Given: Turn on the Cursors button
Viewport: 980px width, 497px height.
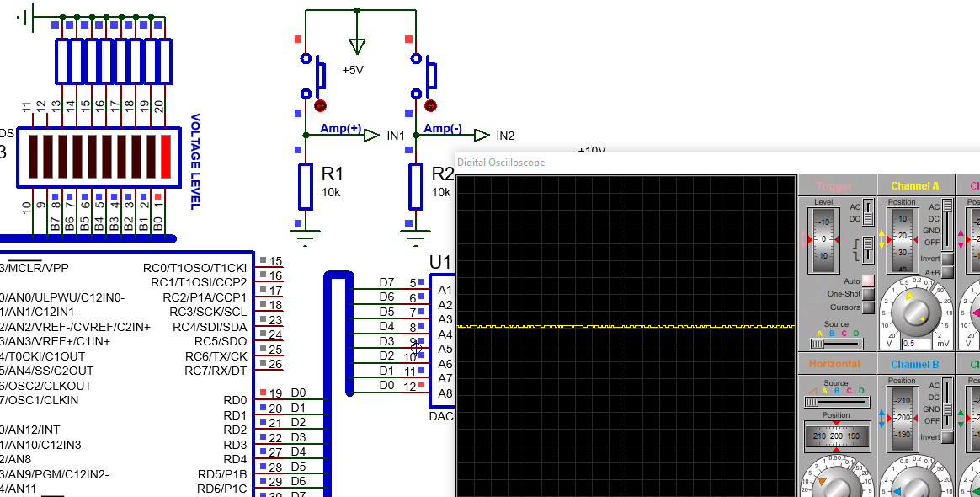Looking at the screenshot, I should tap(868, 307).
